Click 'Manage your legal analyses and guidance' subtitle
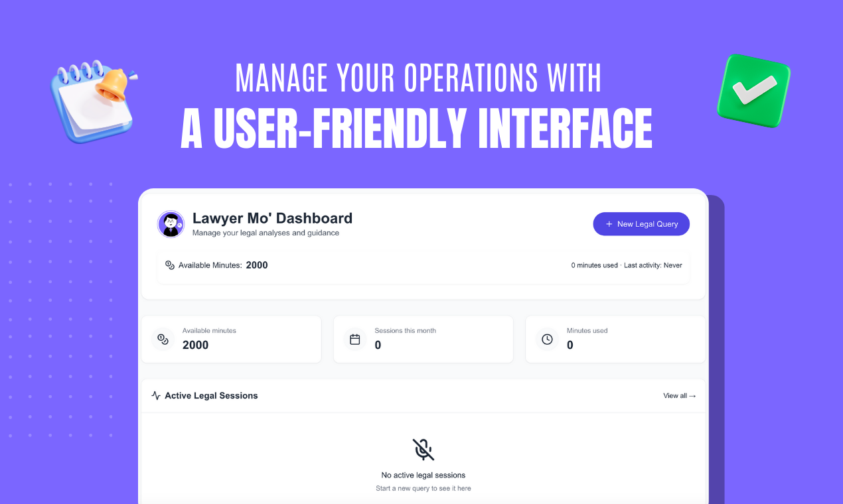 (266, 233)
